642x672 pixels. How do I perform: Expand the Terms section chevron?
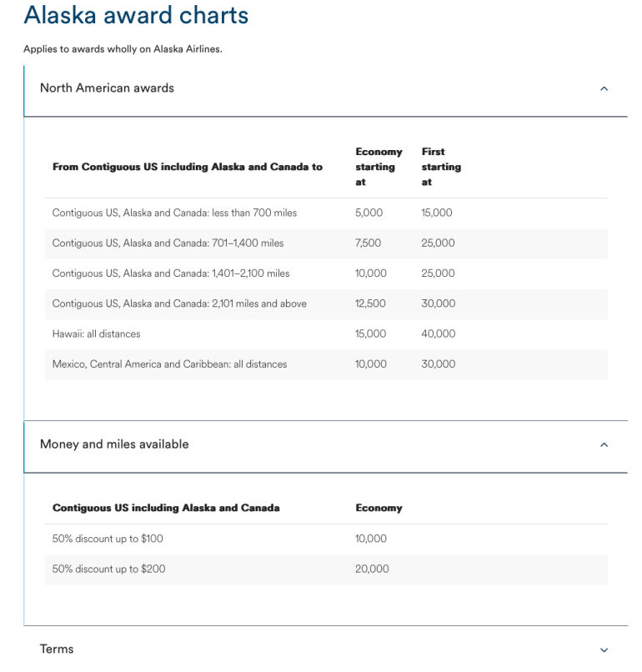point(604,649)
